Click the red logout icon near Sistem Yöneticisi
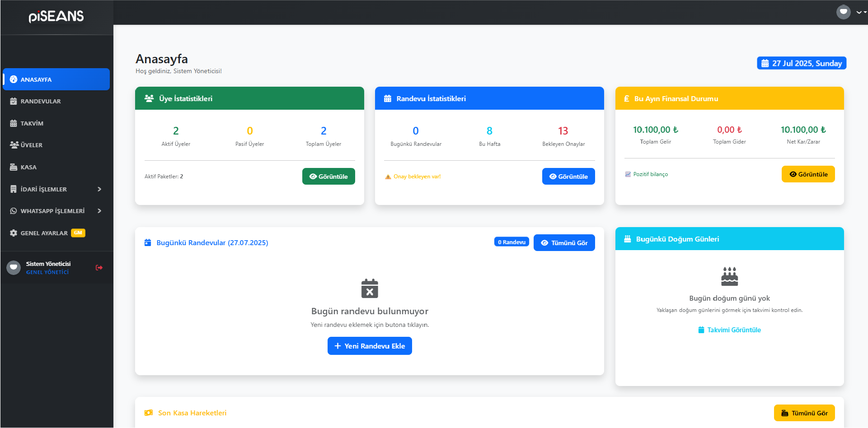The height and width of the screenshot is (428, 868). tap(99, 267)
